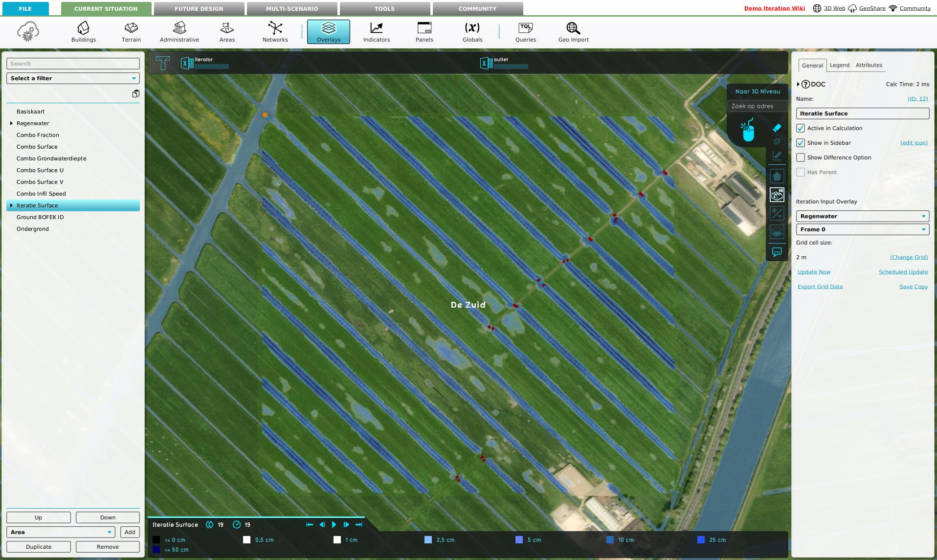The width and height of the screenshot is (937, 560).
Task: Click the filter funnel icon above map
Action: (163, 63)
